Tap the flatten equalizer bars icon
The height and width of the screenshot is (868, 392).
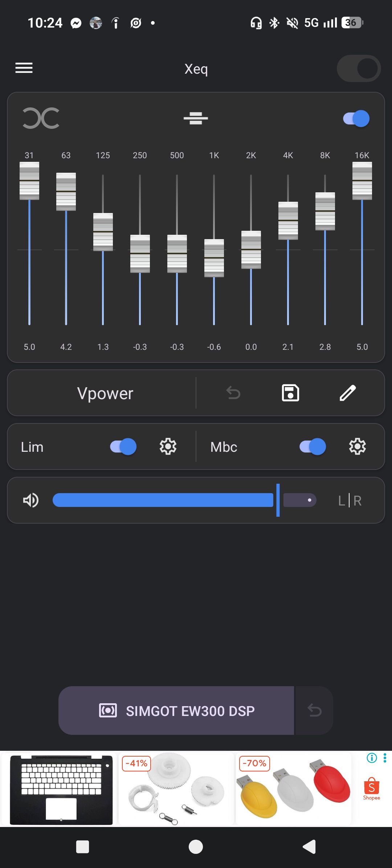coord(196,118)
